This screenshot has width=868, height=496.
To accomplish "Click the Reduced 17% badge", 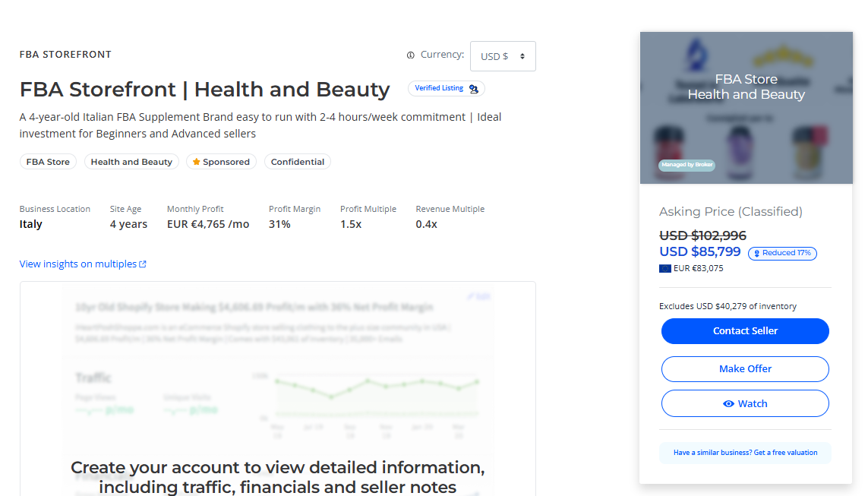I will pyautogui.click(x=782, y=253).
